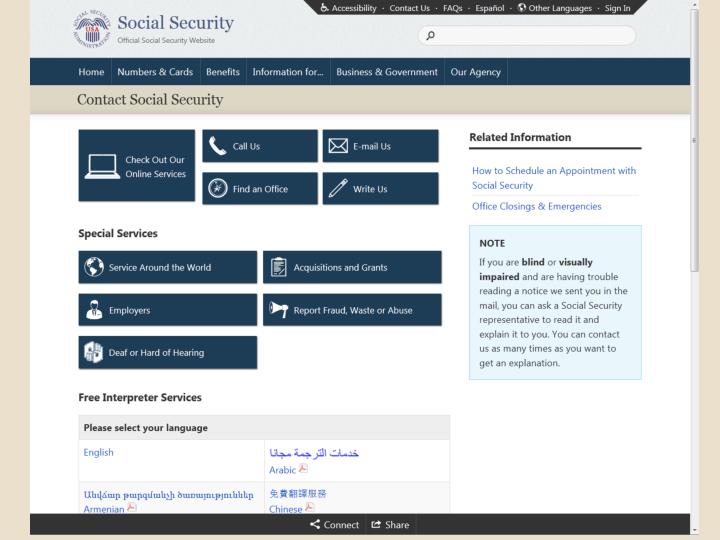Click the sign-language hands icon for Deaf services
The height and width of the screenshot is (540, 720).
click(94, 352)
